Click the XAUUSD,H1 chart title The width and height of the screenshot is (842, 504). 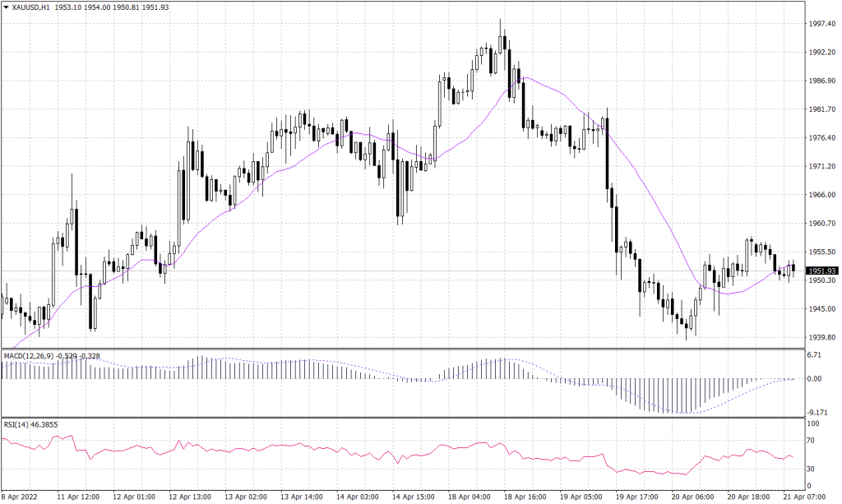(x=31, y=7)
